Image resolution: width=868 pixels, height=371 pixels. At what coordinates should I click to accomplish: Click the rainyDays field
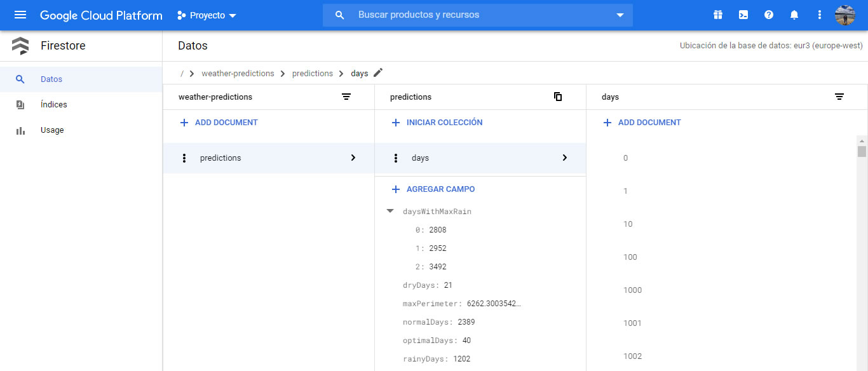coord(437,359)
